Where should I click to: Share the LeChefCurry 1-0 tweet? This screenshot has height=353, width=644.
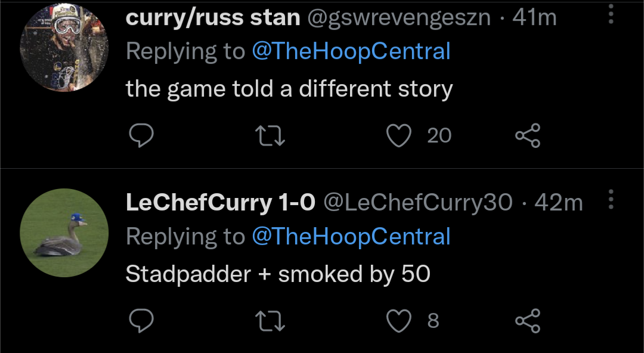(527, 321)
